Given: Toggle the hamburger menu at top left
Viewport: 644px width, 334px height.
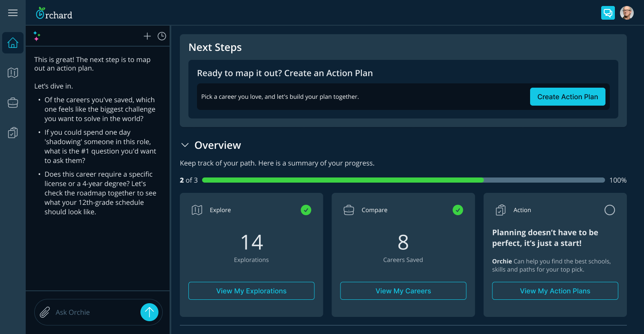Looking at the screenshot, I should point(13,13).
